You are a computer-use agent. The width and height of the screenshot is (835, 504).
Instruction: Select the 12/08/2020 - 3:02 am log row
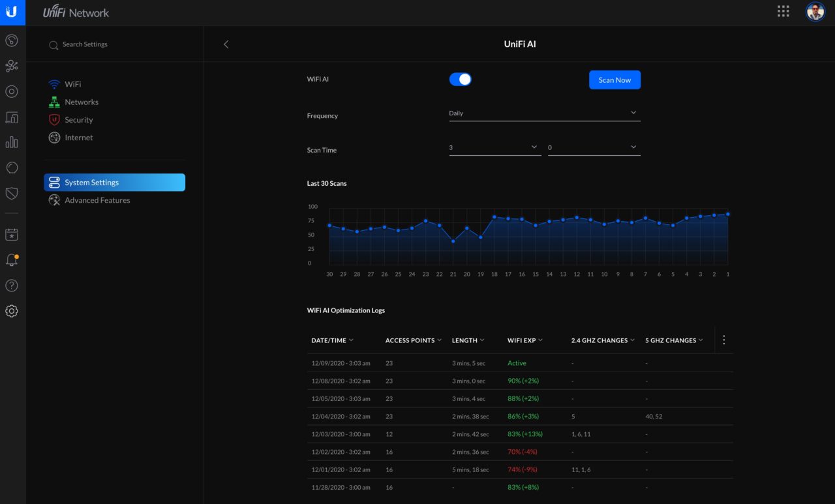pyautogui.click(x=520, y=381)
